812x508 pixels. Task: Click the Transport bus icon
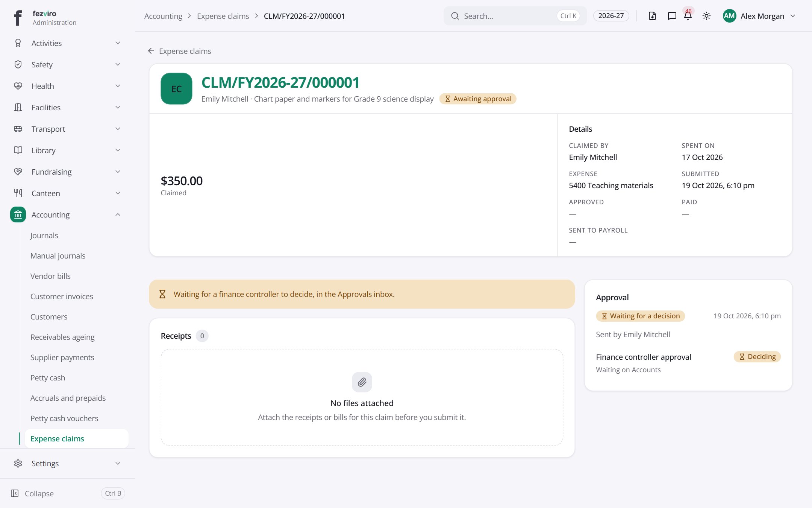pyautogui.click(x=18, y=129)
